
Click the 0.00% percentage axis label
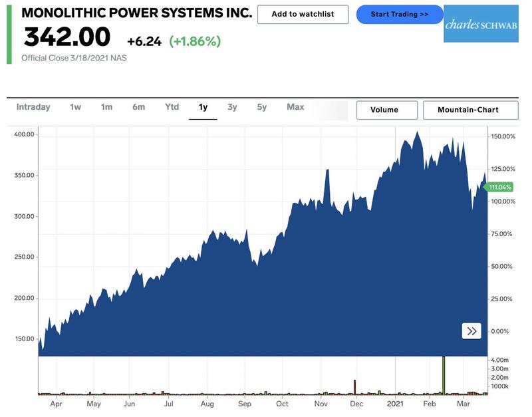499,331
